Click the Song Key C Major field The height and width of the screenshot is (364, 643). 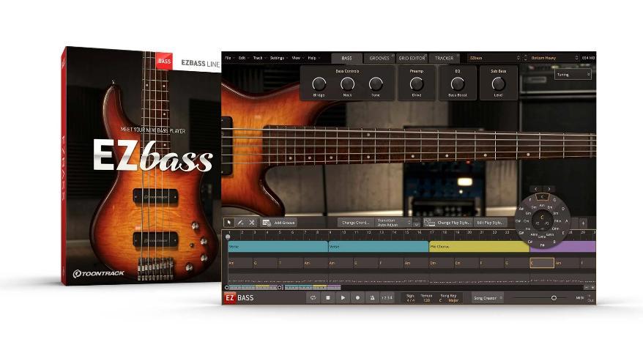pyautogui.click(x=449, y=298)
